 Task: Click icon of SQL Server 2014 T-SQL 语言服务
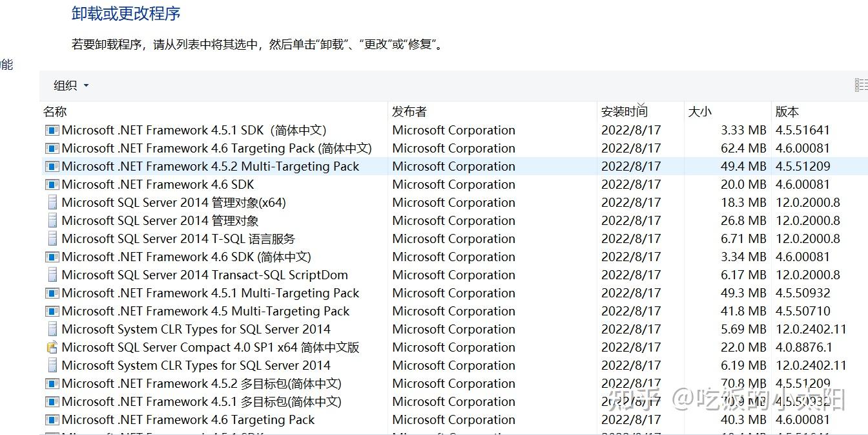point(52,239)
